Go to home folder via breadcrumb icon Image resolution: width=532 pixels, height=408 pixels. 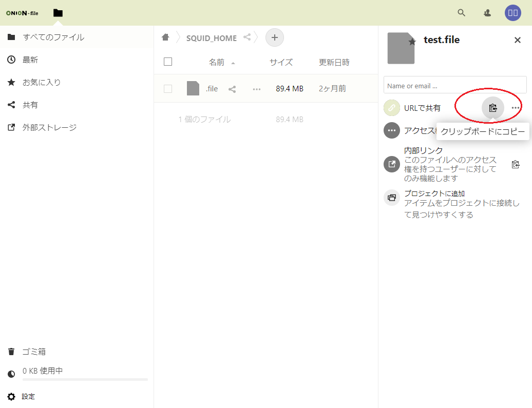(x=165, y=37)
